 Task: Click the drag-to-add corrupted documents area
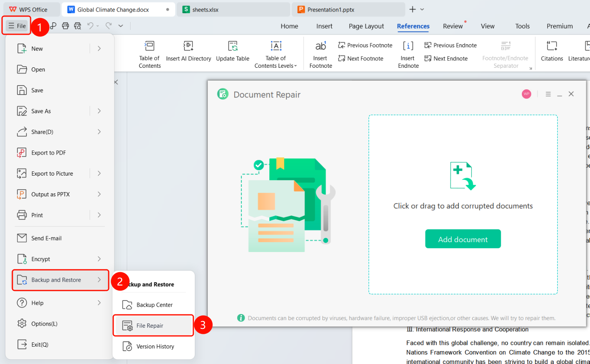(463, 205)
